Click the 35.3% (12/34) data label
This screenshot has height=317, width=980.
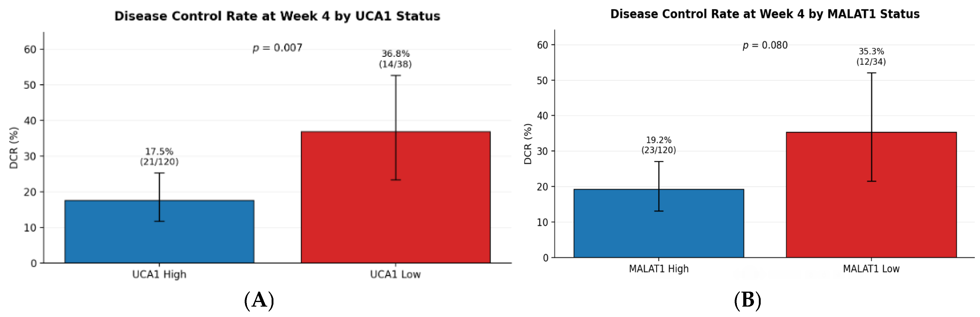[x=871, y=57]
